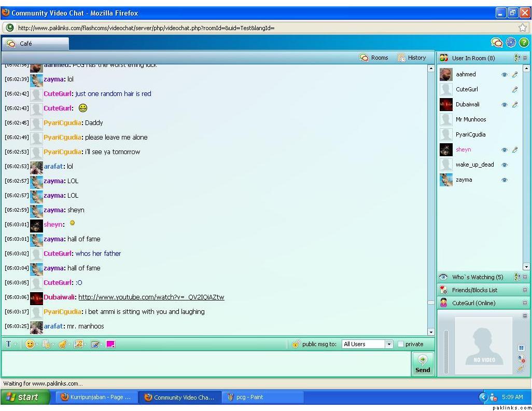Enable the private message checkbox

[x=401, y=344]
